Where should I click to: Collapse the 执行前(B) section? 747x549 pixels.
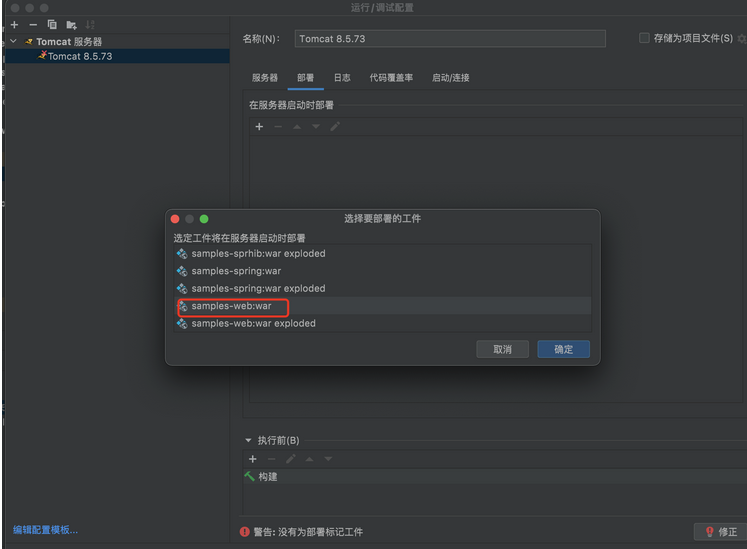point(248,440)
